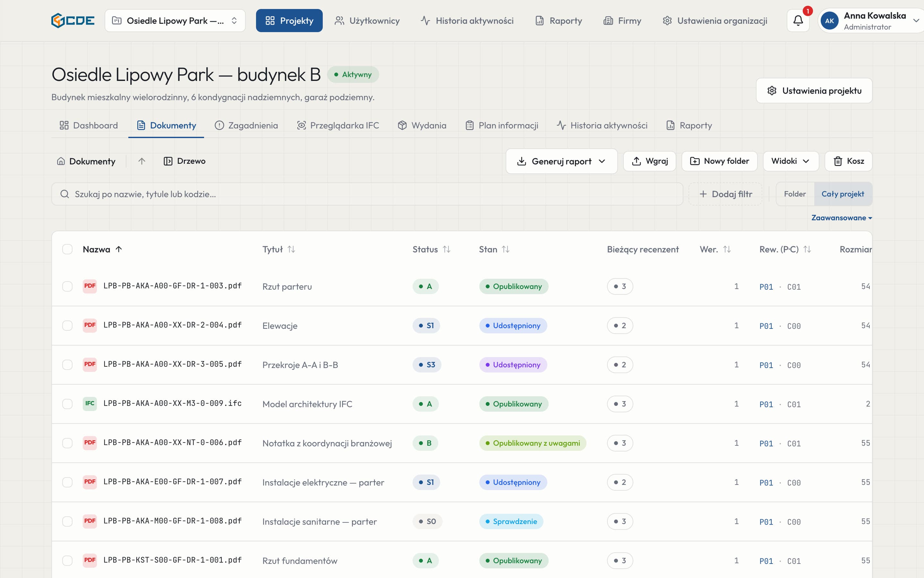Check the Elewacje row checkbox

click(67, 326)
